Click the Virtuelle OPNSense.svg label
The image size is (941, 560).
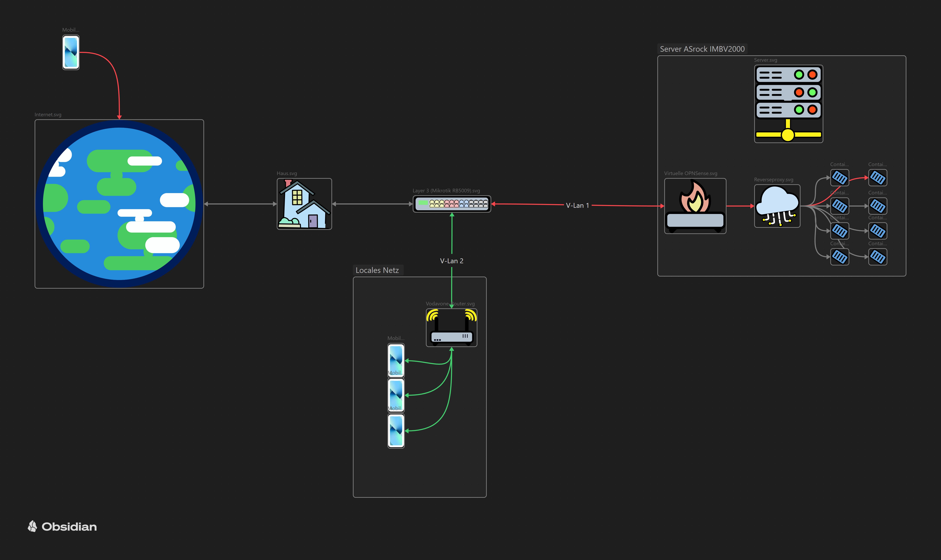[691, 173]
